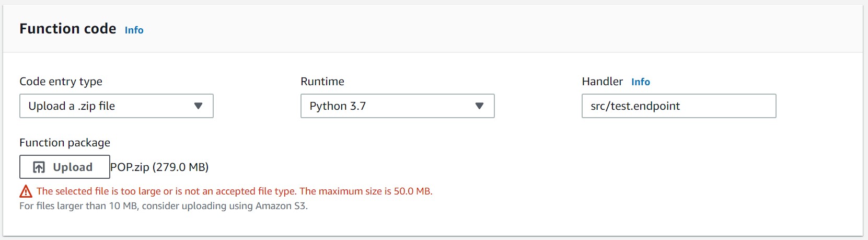Open the Runtime dropdown showing Python 3.7
Image resolution: width=868 pixels, height=240 pixels.
click(x=398, y=106)
